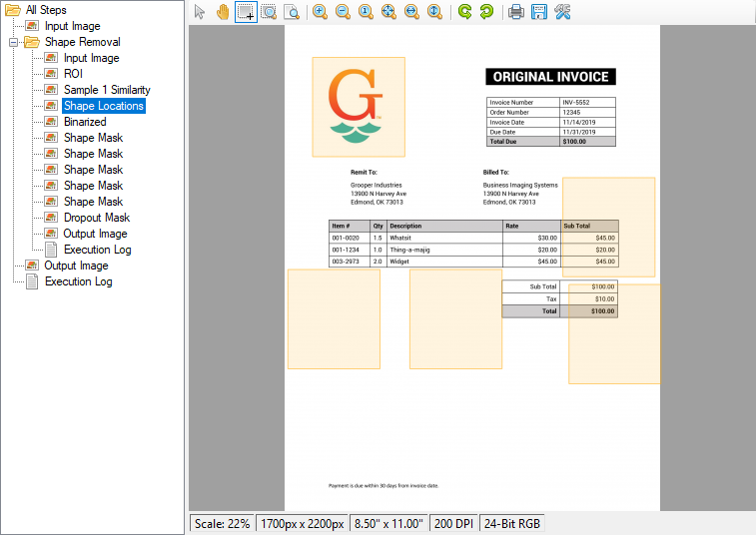The width and height of the screenshot is (756, 535).
Task: Open Execution Log under Shape Removal
Action: pyautogui.click(x=97, y=250)
